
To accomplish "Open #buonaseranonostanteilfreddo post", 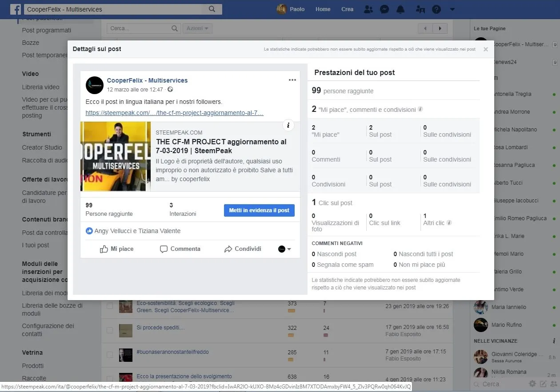I will [172, 352].
